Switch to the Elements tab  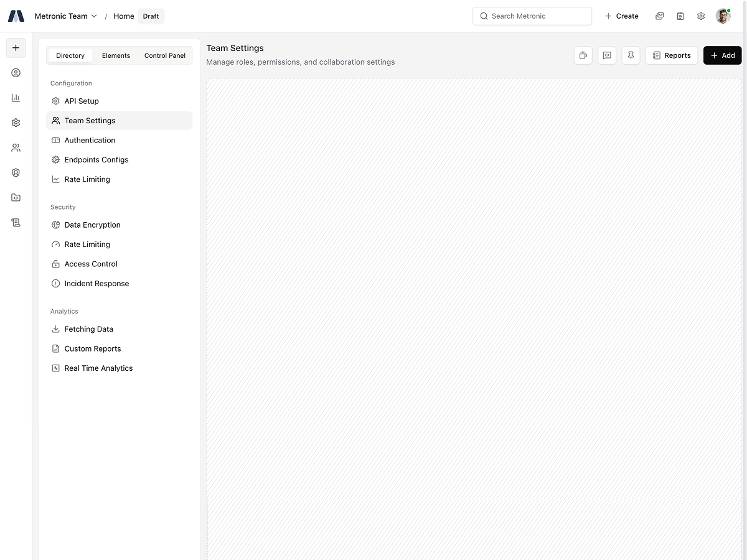coord(116,55)
